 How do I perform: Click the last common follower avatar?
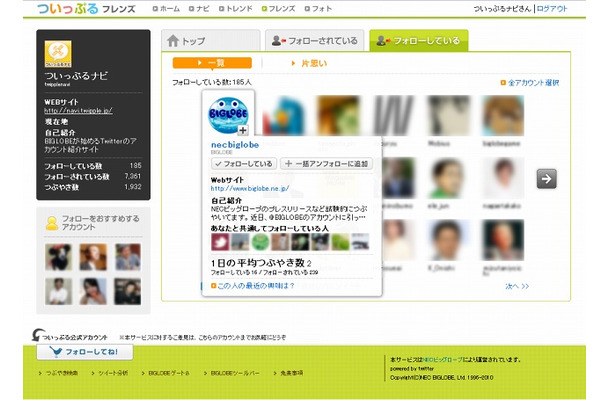click(360, 242)
